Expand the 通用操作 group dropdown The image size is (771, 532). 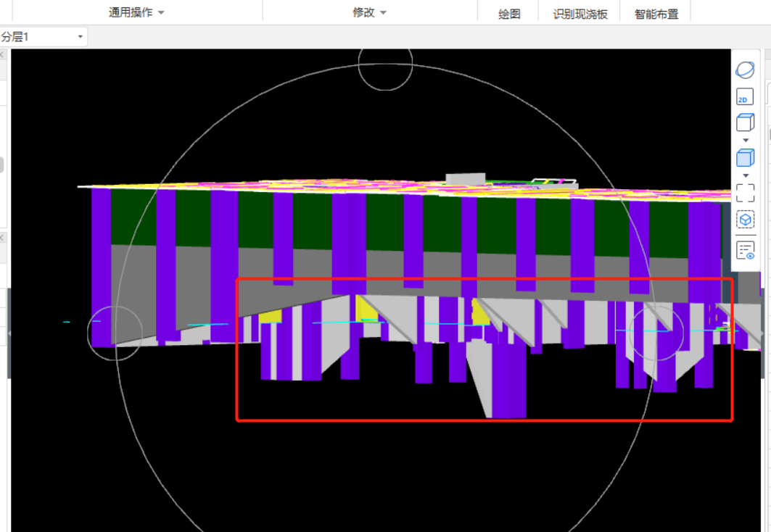coord(136,12)
